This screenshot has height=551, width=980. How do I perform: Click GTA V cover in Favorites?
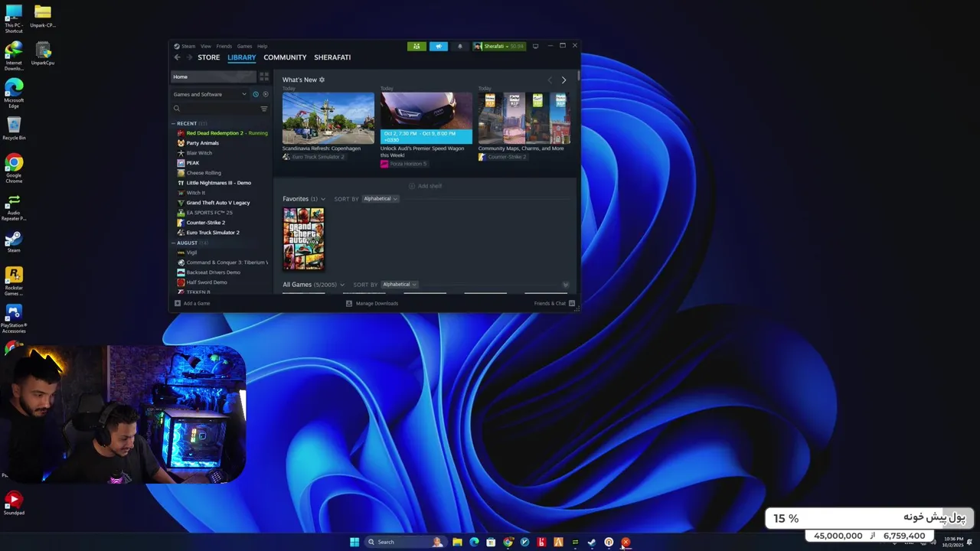303,239
